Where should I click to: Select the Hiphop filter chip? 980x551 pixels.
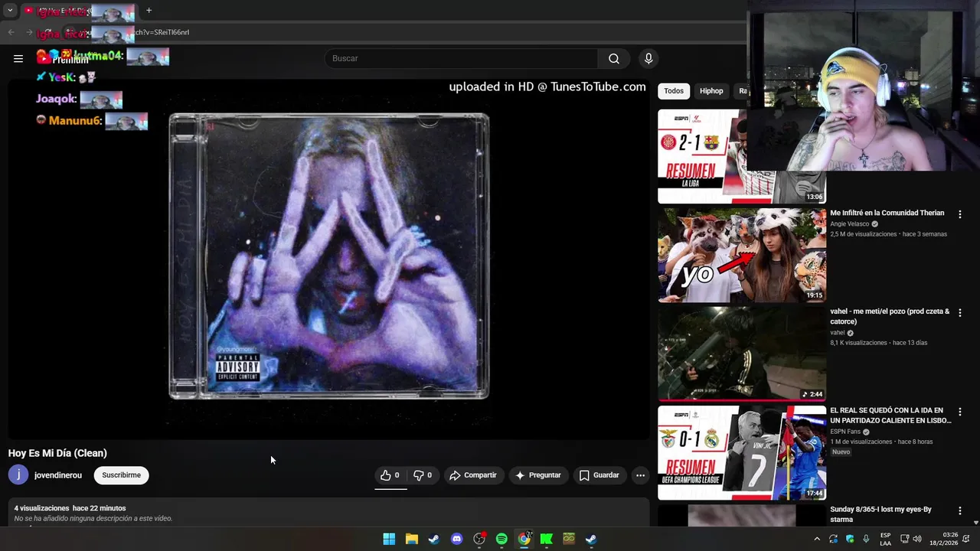pyautogui.click(x=711, y=91)
